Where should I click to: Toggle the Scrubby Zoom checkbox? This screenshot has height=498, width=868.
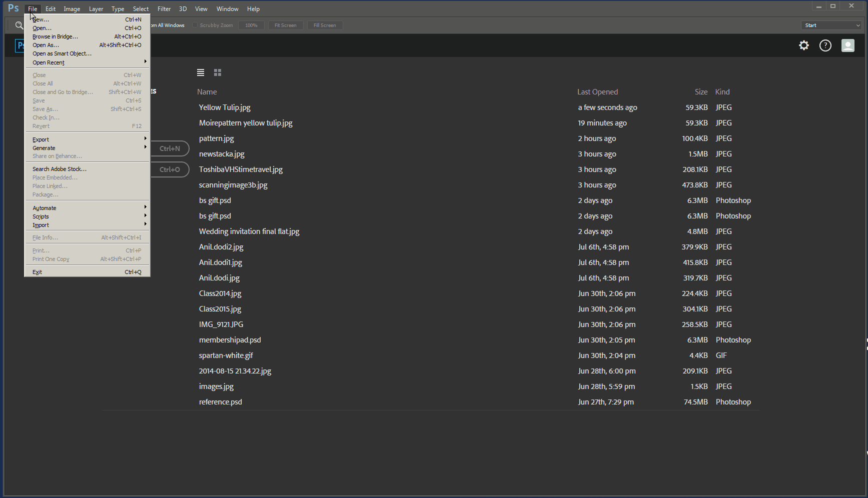coord(195,25)
